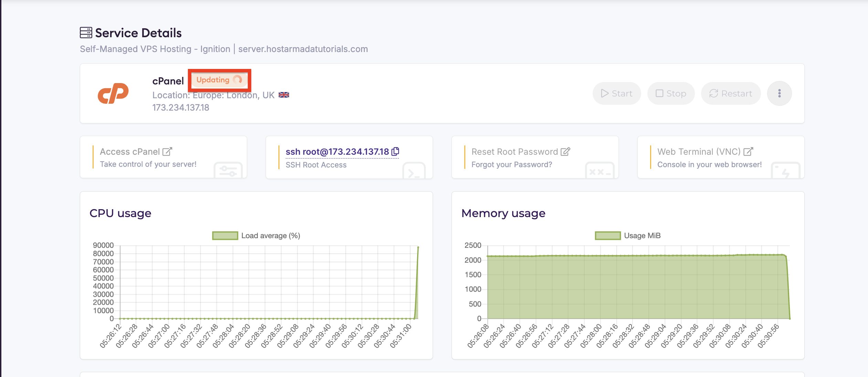Click the cPanel service name text
This screenshot has width=868, height=377.
click(168, 81)
